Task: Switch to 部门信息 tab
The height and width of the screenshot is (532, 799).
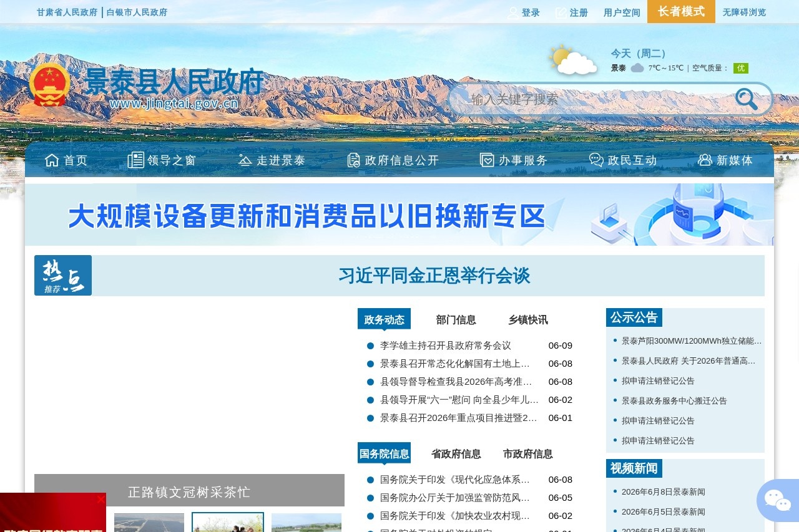Action: [x=456, y=319]
